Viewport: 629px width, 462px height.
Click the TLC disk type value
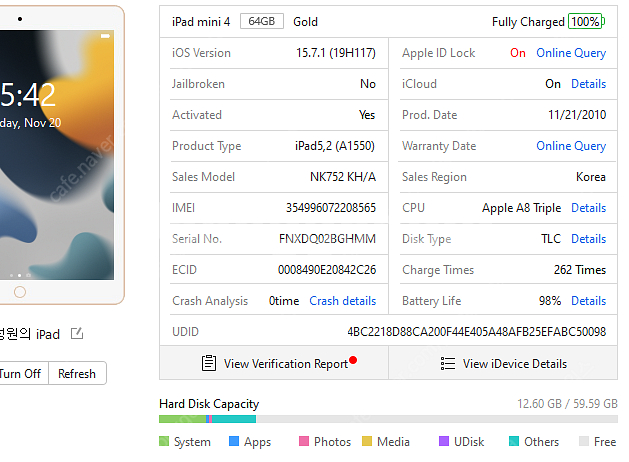tap(551, 239)
